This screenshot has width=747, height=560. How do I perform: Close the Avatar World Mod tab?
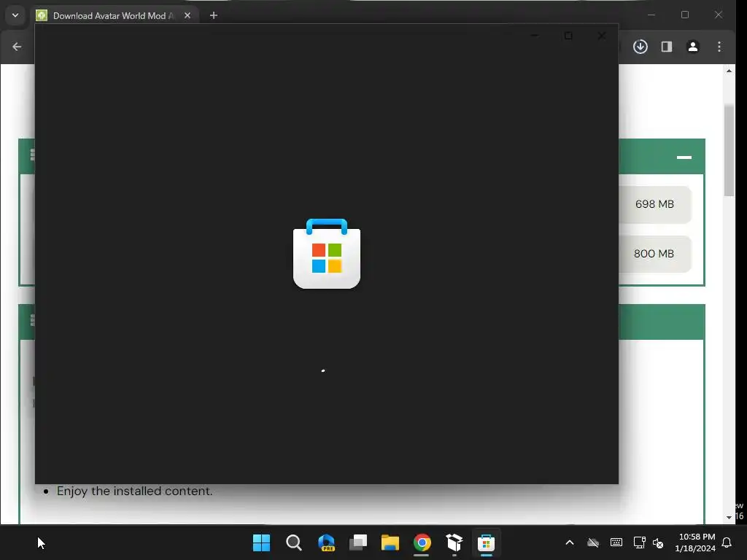[187, 16]
